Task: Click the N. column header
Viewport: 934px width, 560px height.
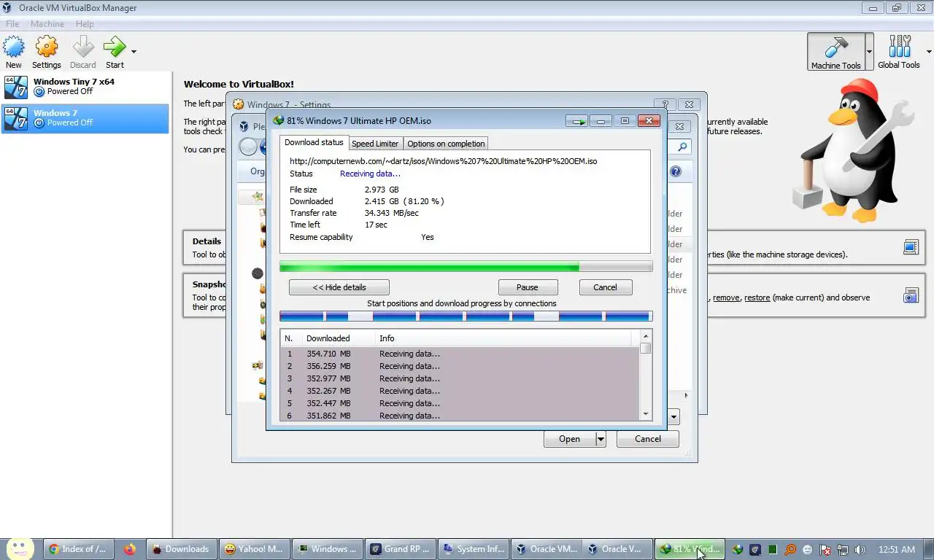Action: [x=290, y=338]
